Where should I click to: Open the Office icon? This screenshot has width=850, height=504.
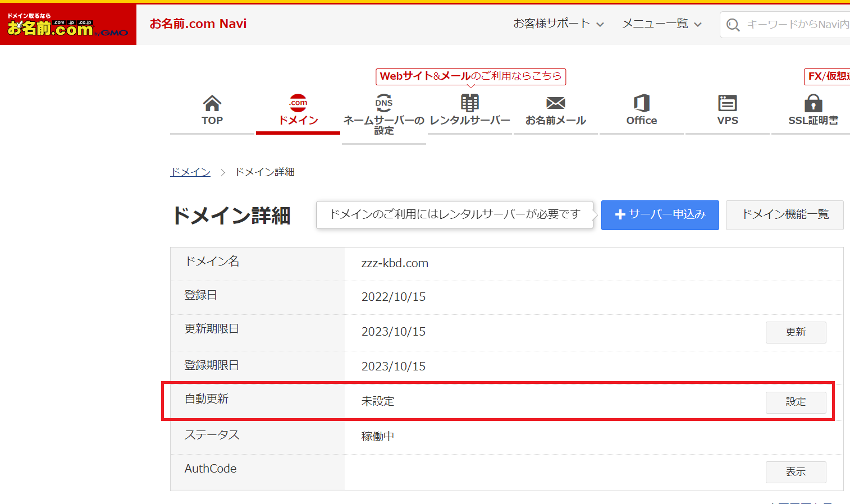click(x=642, y=103)
